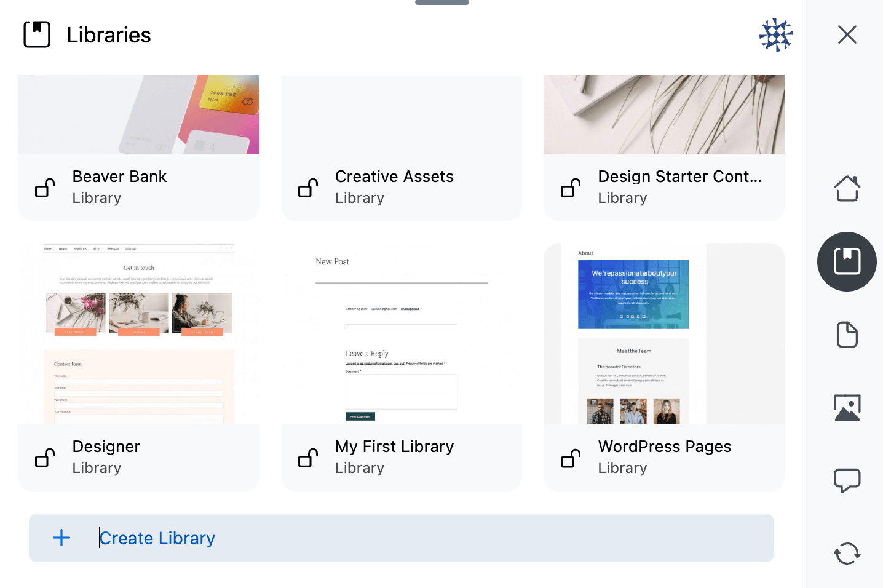Open the Beaver Bank library preview
This screenshot has height=588, width=883.
[138, 114]
